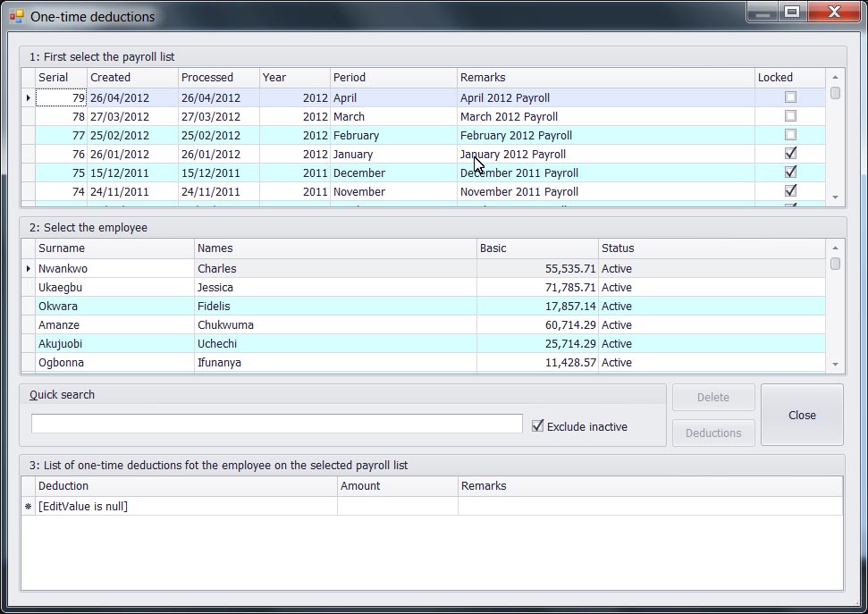
Task: Toggle Locked checkbox for January 2012 Payroll
Action: [790, 154]
